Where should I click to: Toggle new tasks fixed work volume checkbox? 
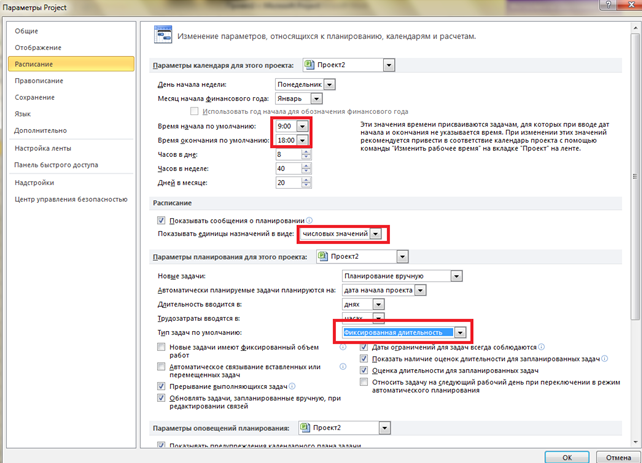pyautogui.click(x=161, y=347)
